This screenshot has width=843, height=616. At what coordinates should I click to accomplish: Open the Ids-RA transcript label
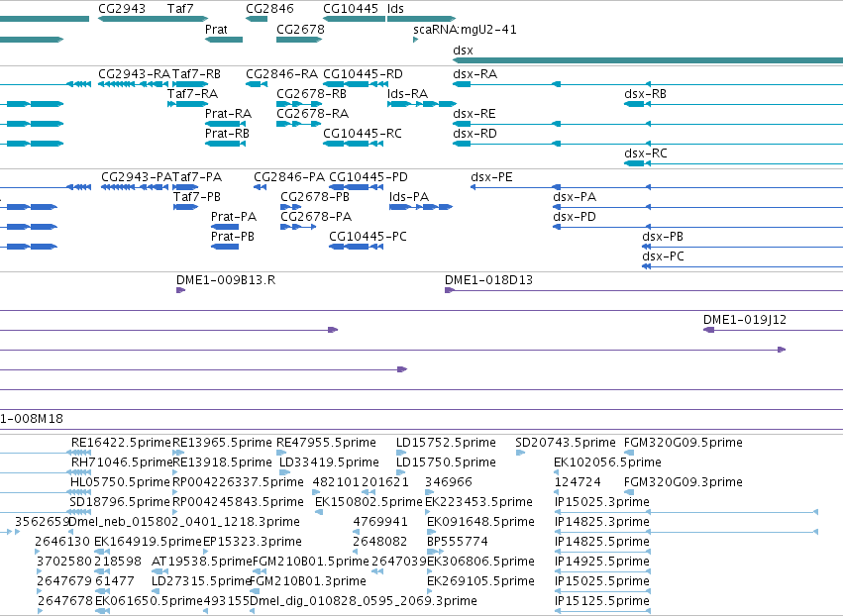tap(407, 94)
